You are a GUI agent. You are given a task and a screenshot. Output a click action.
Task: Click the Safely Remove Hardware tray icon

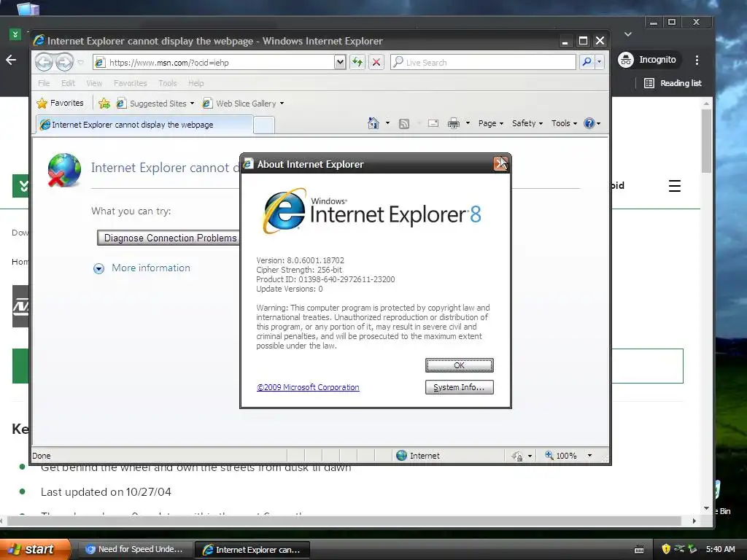pos(692,549)
